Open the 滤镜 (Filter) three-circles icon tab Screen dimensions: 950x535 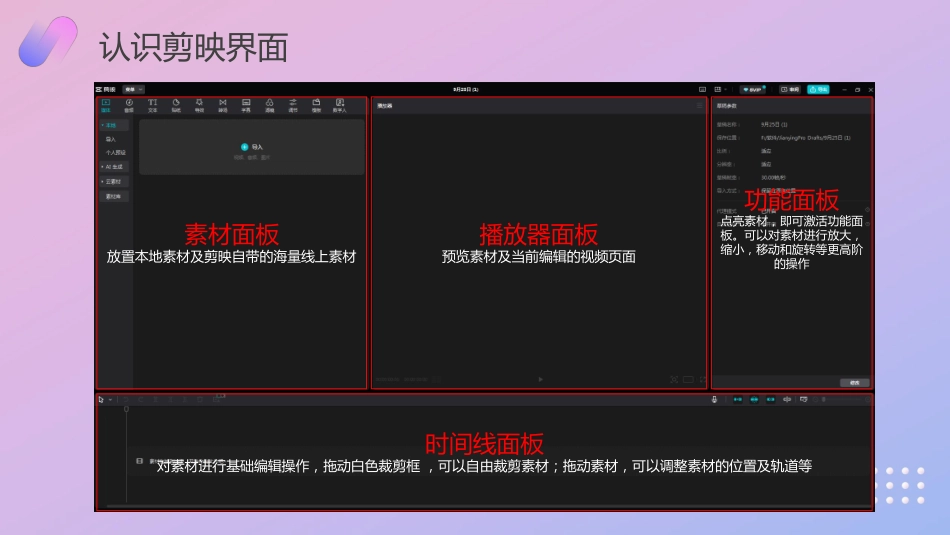click(270, 105)
